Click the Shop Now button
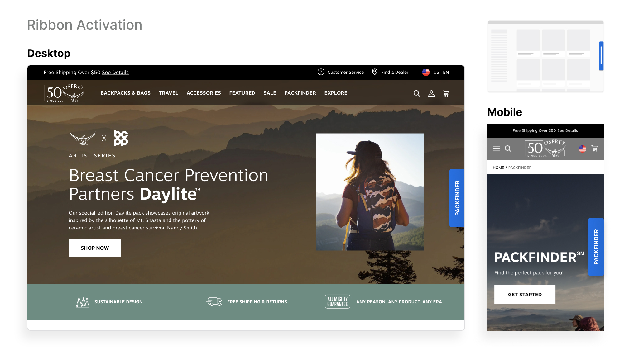This screenshot has height=364, width=629. click(x=95, y=248)
